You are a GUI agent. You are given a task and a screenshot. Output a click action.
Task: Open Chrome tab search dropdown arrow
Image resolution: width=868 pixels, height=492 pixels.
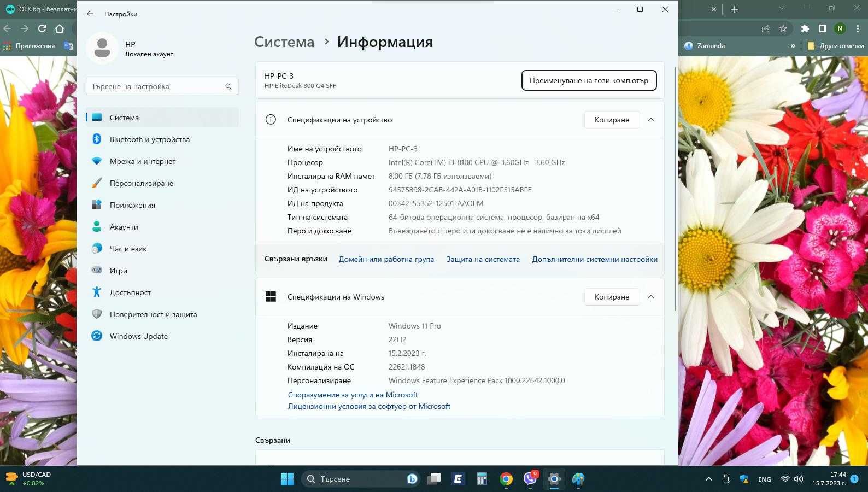coord(782,8)
